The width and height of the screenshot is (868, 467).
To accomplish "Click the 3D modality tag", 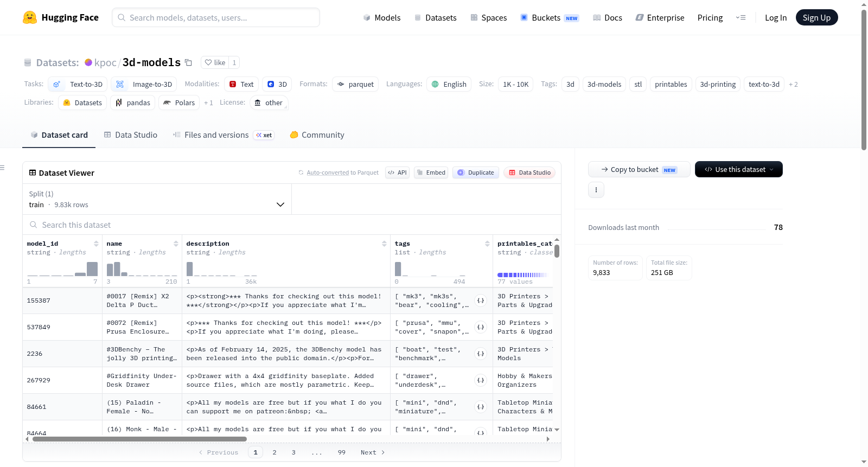I will coord(277,84).
